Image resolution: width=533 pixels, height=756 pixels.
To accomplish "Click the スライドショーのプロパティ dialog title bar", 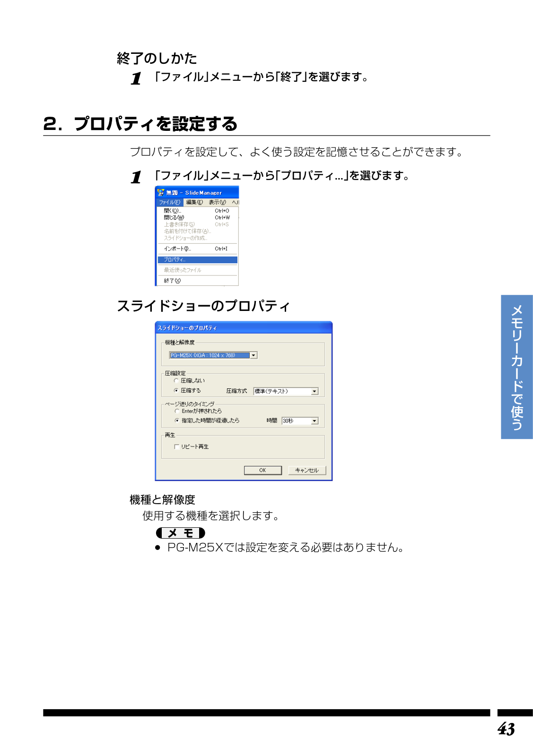I will coord(244,327).
